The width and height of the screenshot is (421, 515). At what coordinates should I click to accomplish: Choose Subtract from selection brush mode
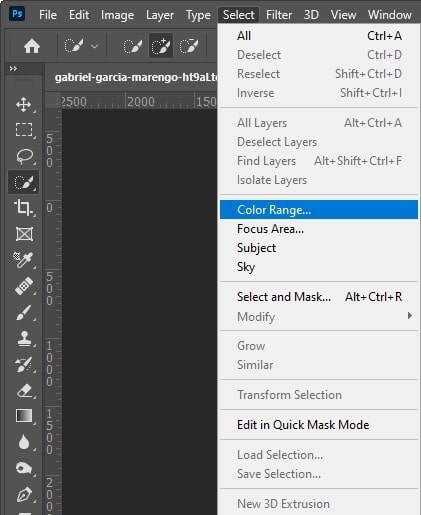[x=189, y=46]
